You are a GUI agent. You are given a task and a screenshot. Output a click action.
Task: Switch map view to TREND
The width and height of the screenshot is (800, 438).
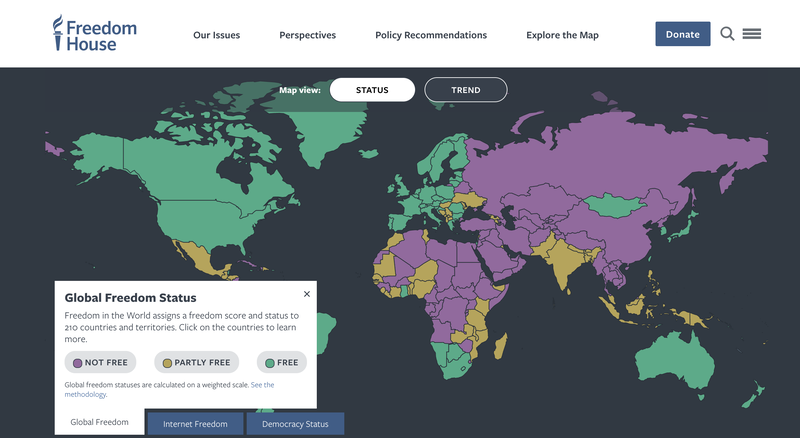[466, 90]
